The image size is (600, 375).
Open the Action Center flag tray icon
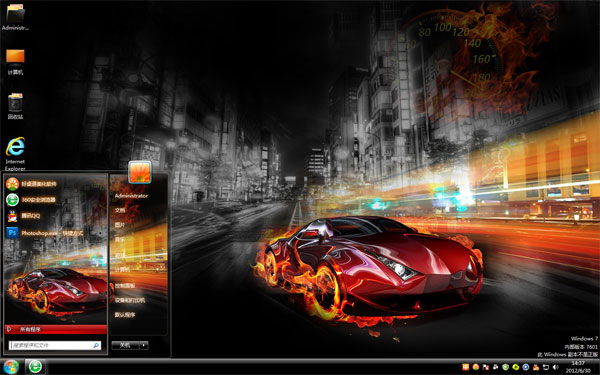[x=486, y=367]
